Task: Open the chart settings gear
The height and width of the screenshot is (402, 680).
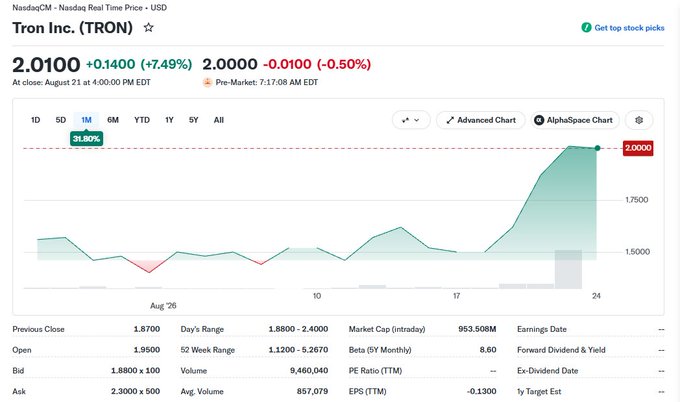Action: [639, 120]
